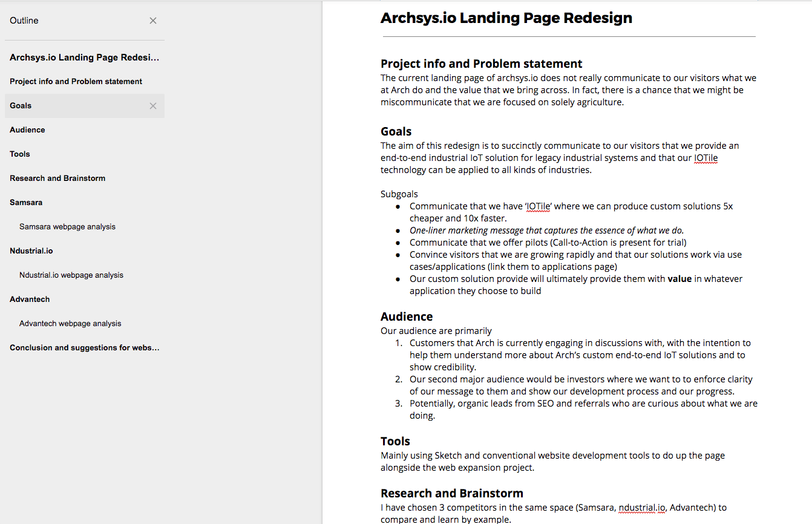This screenshot has width=812, height=524.
Task: Jump to Samsara heading in outline
Action: (26, 203)
